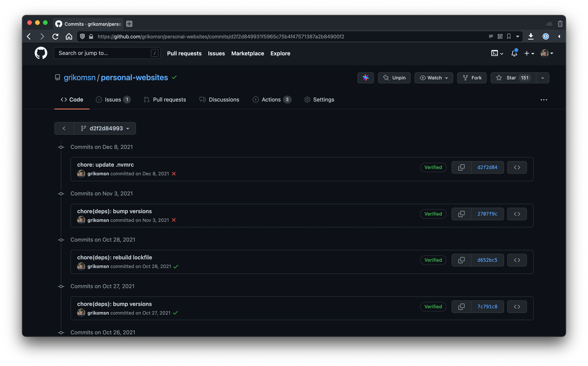Click the cloud icon in browser title bar
This screenshot has height=366, width=588.
(549, 24)
